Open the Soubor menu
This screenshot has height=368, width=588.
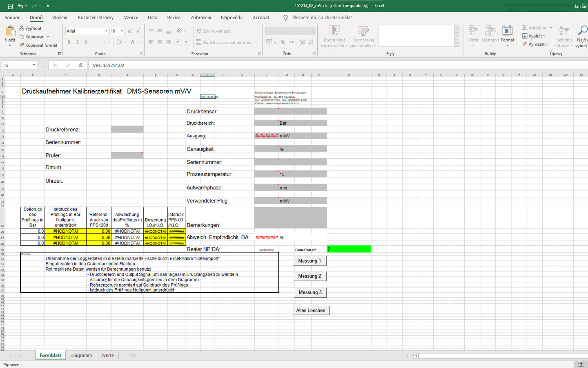click(12, 18)
